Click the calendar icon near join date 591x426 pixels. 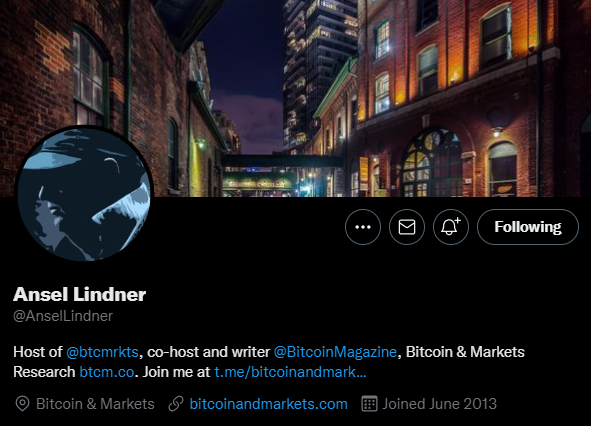tap(369, 404)
